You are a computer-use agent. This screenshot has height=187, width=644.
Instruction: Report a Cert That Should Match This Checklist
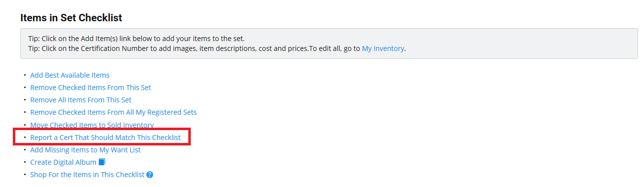105,138
